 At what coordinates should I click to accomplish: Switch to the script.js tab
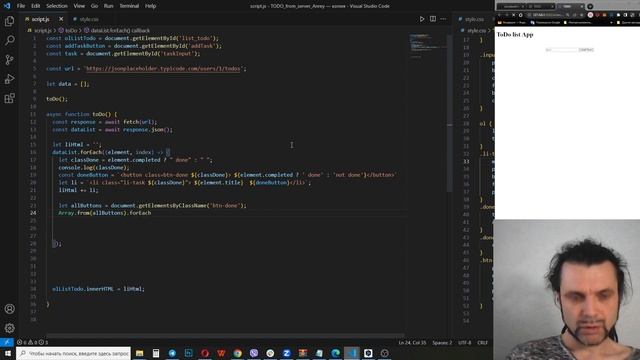pos(40,19)
